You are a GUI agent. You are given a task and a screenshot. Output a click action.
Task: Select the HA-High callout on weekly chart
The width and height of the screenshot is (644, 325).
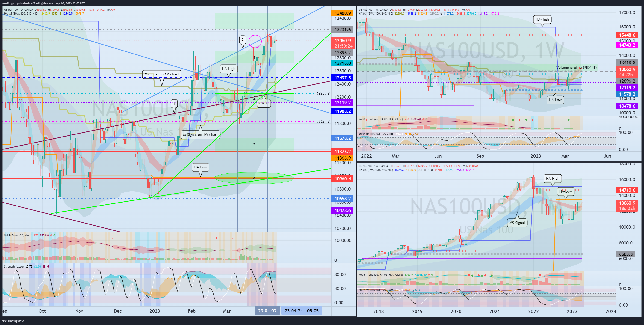pos(542,19)
